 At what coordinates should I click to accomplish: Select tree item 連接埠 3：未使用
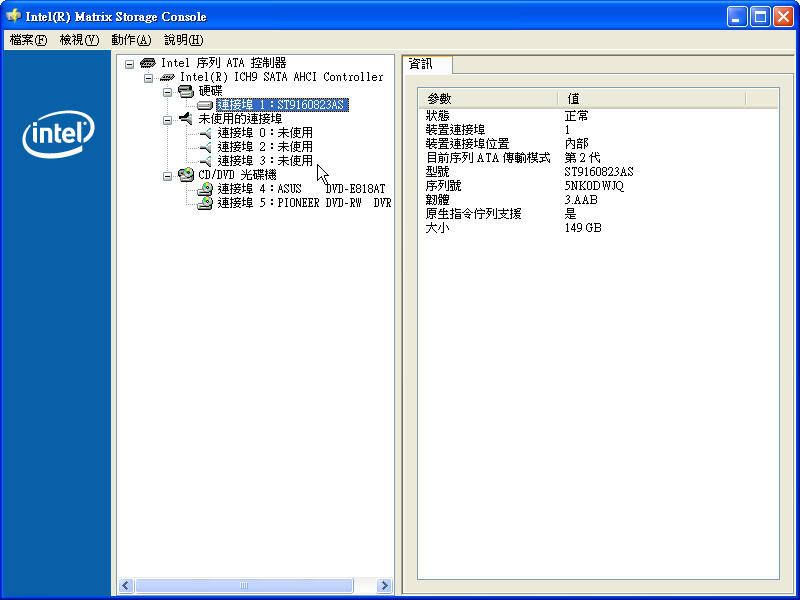click(265, 161)
